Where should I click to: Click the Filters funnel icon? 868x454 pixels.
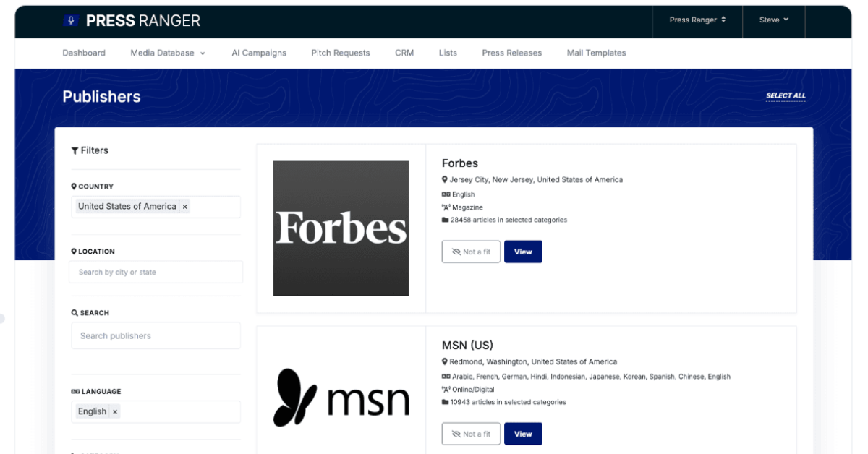click(75, 150)
